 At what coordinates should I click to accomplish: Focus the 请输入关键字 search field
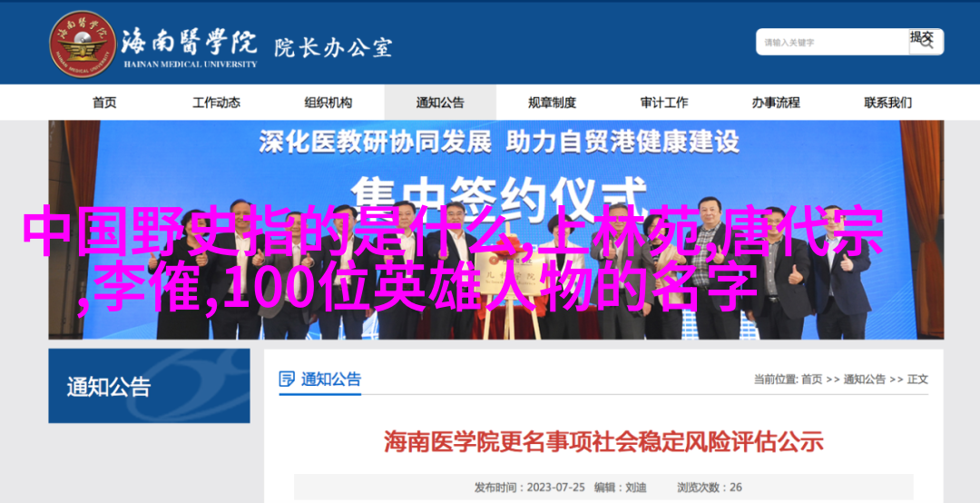pos(833,43)
